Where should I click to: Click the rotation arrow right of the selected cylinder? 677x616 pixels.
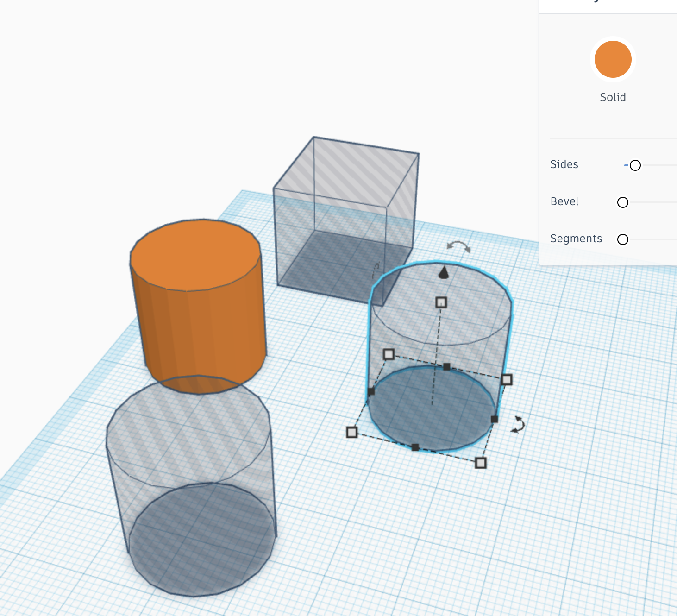pos(518,424)
